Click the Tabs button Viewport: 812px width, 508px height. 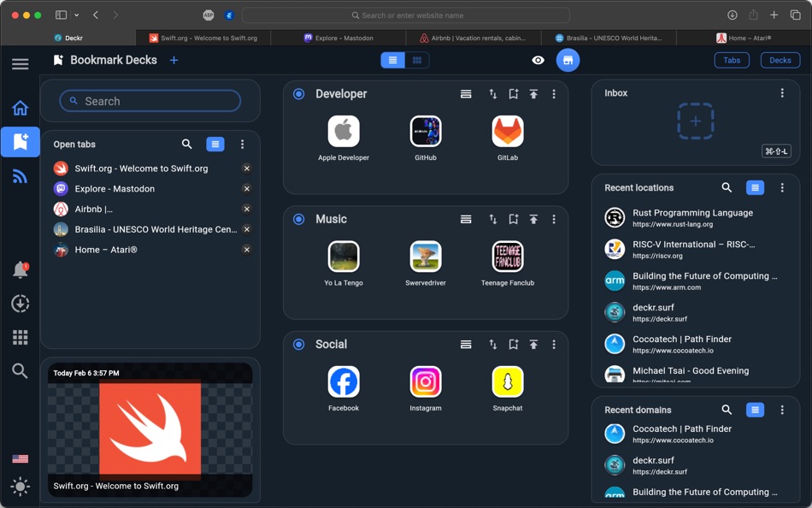(732, 60)
